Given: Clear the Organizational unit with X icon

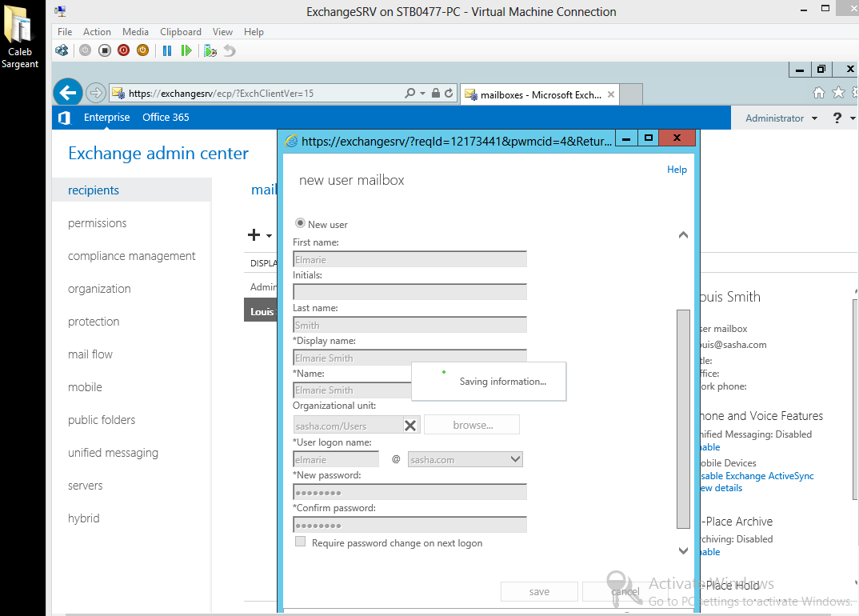Looking at the screenshot, I should coord(410,426).
